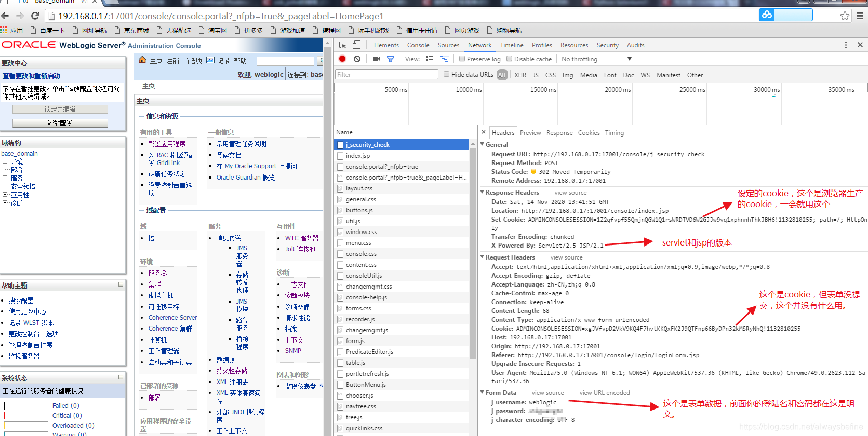Stop recording network log (red dot)
868x436 pixels.
pos(342,59)
